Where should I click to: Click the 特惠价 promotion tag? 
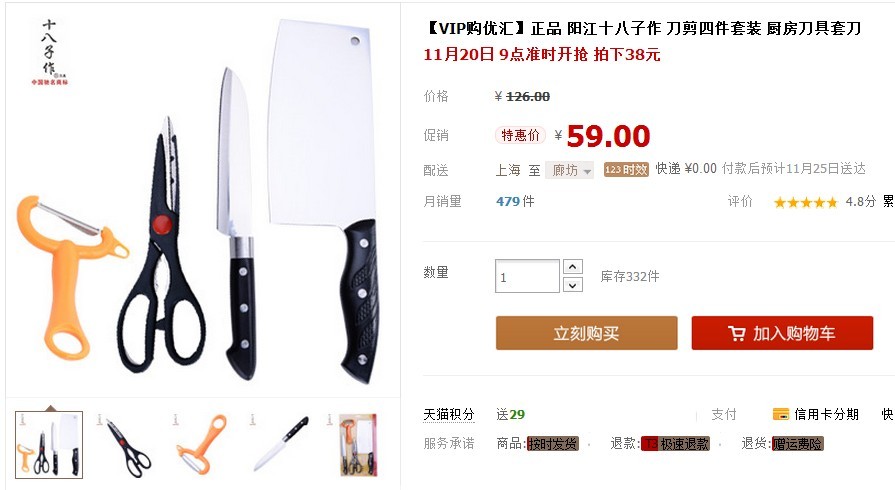click(x=520, y=135)
